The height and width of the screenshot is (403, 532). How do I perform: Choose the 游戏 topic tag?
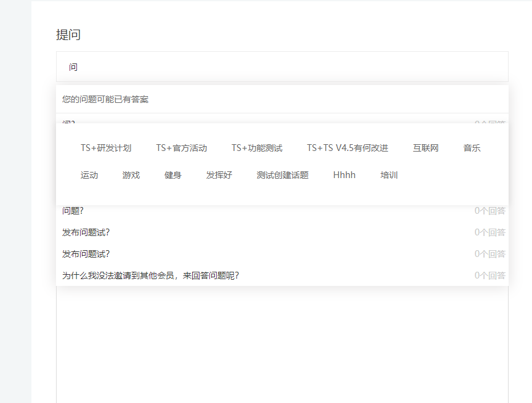coord(131,175)
